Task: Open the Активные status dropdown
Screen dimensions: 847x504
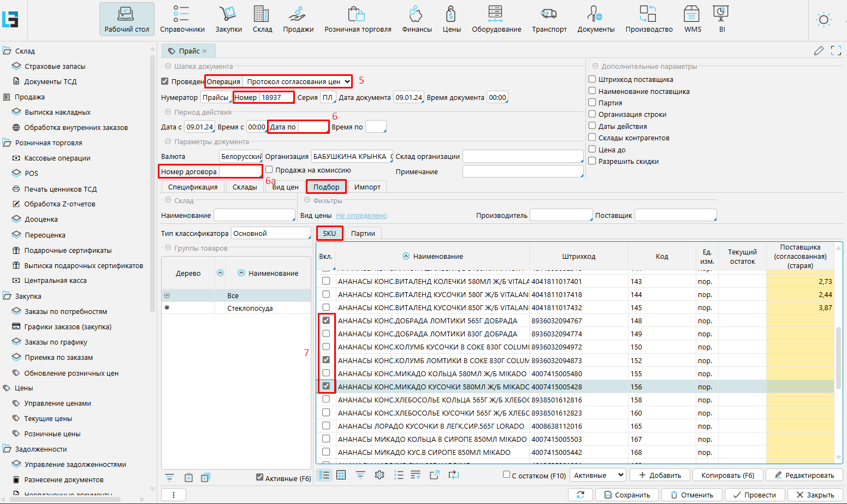Action: (597, 475)
